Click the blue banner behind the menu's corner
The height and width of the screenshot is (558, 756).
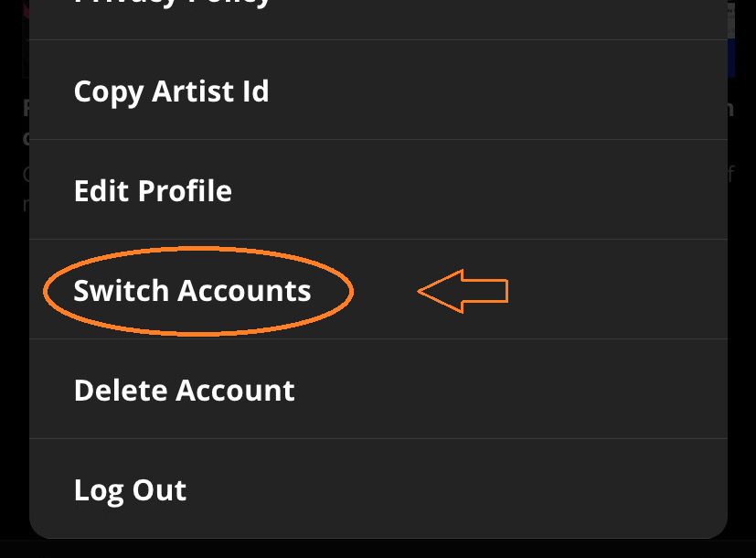pyautogui.click(x=740, y=55)
